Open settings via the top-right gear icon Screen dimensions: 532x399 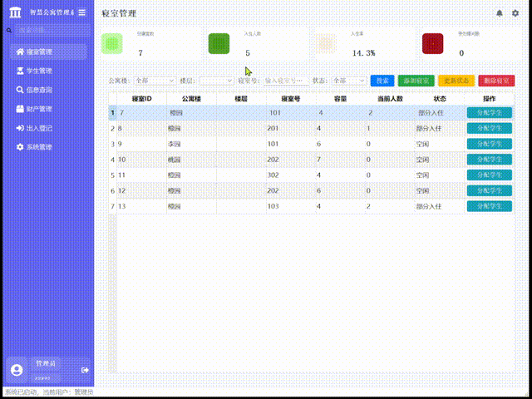515,13
